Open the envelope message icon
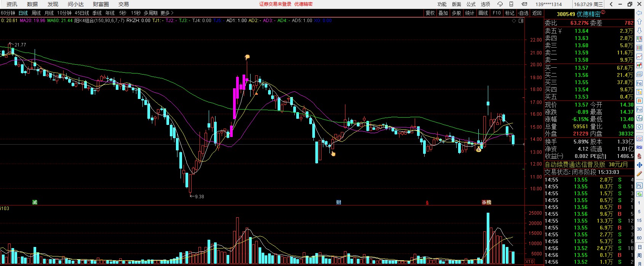 [x=524, y=4]
